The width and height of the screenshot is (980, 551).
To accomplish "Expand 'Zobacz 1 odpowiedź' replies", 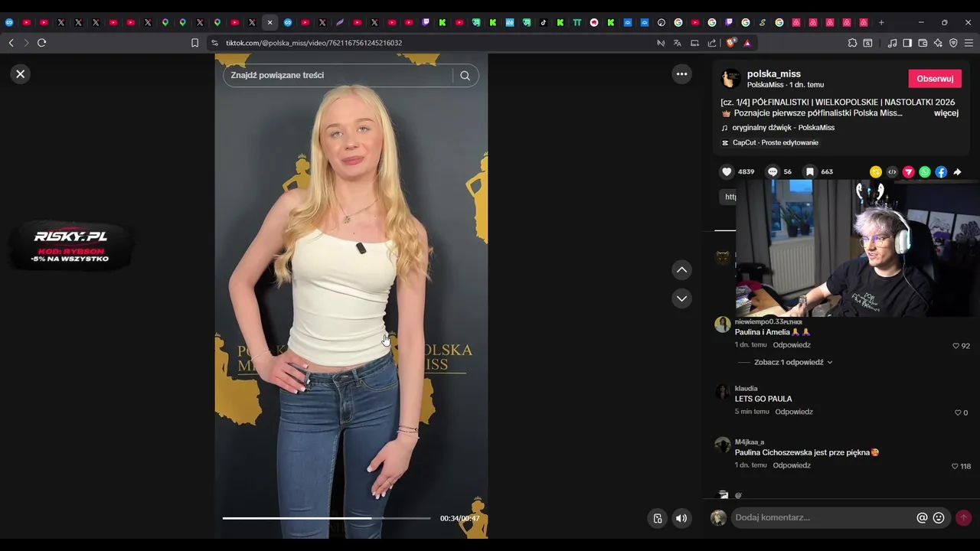I will [793, 363].
